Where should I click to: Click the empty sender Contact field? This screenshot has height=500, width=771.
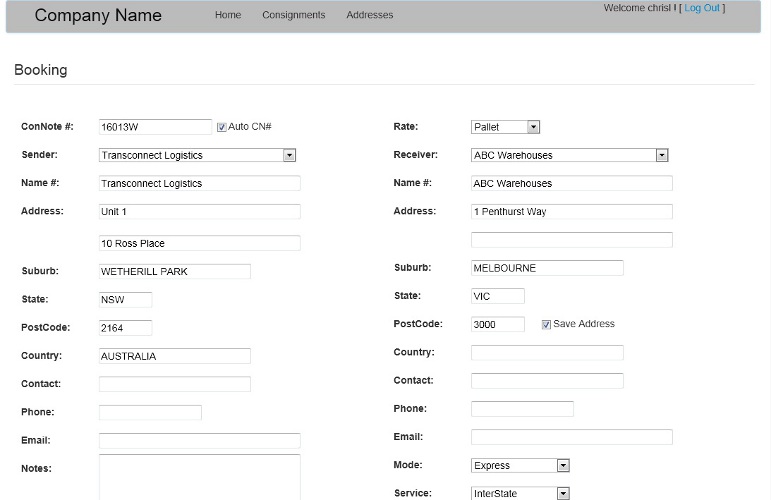pos(175,384)
